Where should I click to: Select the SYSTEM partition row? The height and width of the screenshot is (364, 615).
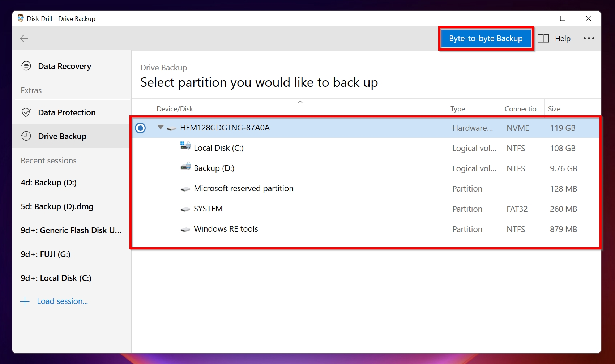[x=366, y=209]
